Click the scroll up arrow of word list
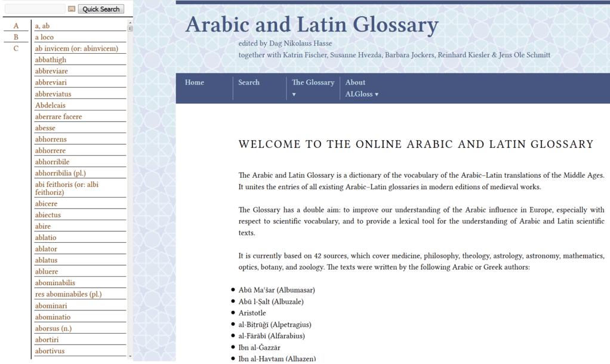The width and height of the screenshot is (610, 364). click(130, 22)
